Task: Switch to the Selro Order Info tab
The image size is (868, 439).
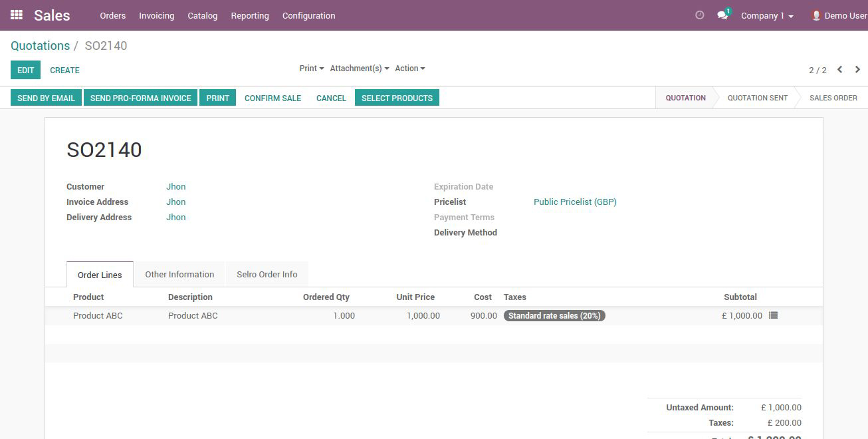Action: click(267, 274)
